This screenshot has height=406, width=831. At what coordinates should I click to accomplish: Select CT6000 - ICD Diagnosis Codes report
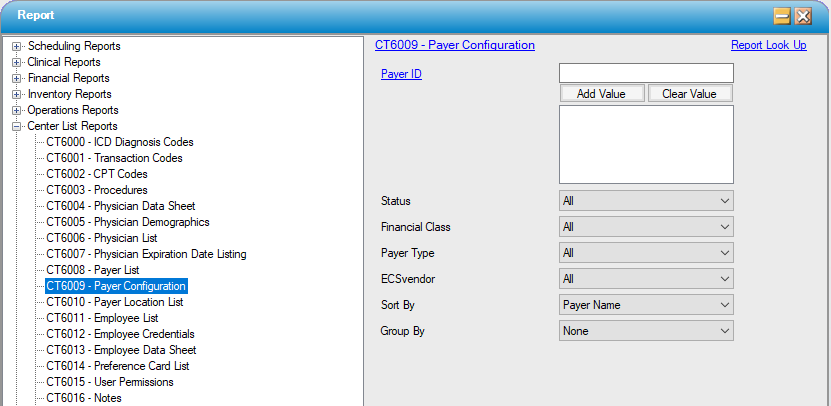119,142
